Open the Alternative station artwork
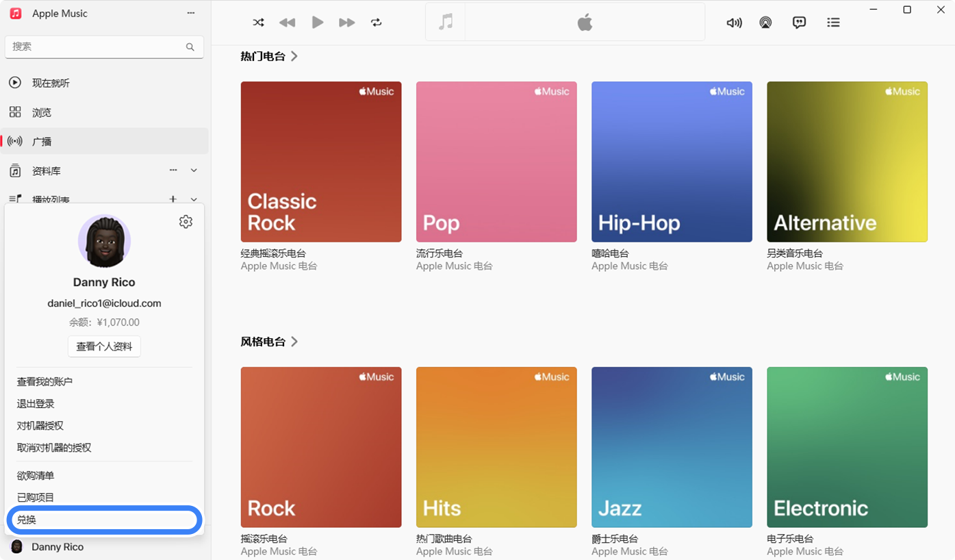The width and height of the screenshot is (955, 560). tap(847, 162)
